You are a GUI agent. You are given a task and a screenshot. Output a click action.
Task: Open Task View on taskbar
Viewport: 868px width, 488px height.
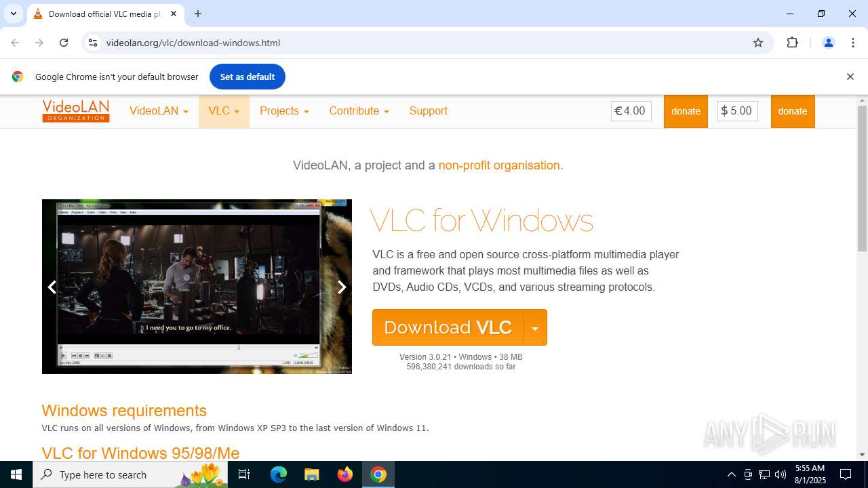(x=244, y=474)
